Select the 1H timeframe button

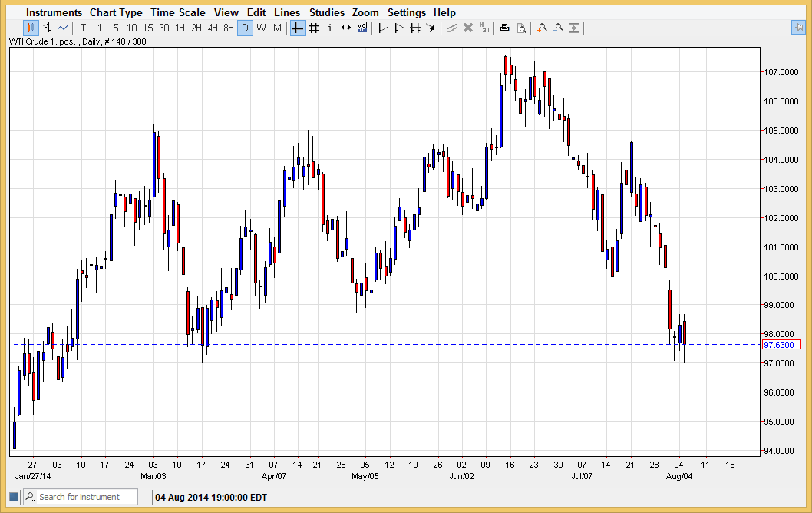tap(179, 28)
